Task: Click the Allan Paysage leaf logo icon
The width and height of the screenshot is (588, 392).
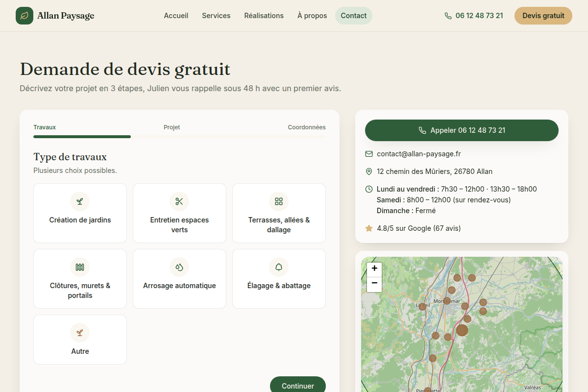Action: tap(24, 16)
